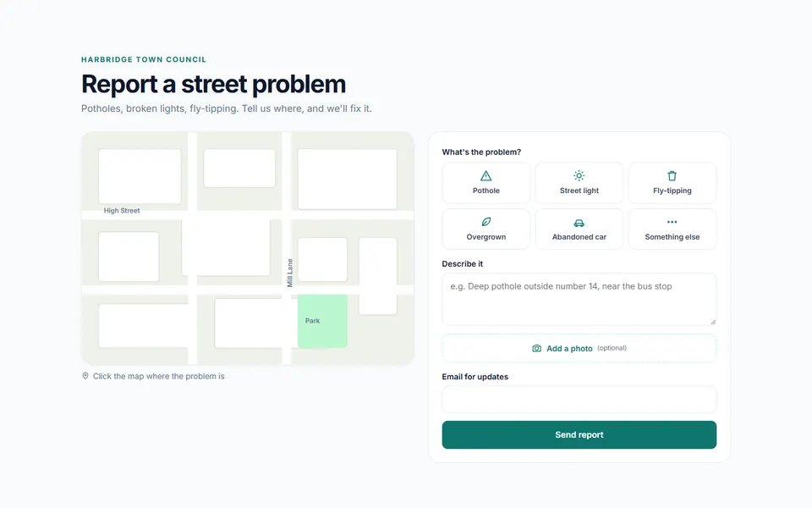This screenshot has height=508, width=812.
Task: Select the Overgrown leaf icon
Action: tap(486, 222)
